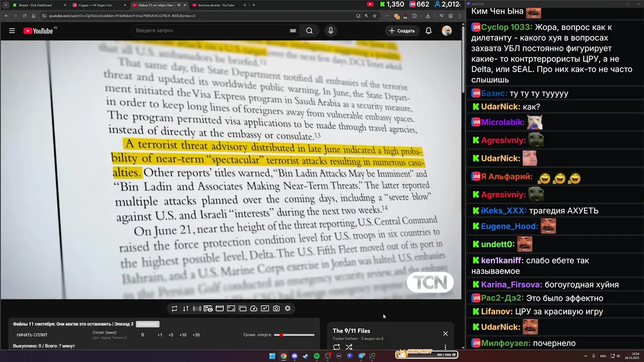This screenshot has height=362, width=644.
Task: Open the browser home page
Action: point(33,16)
